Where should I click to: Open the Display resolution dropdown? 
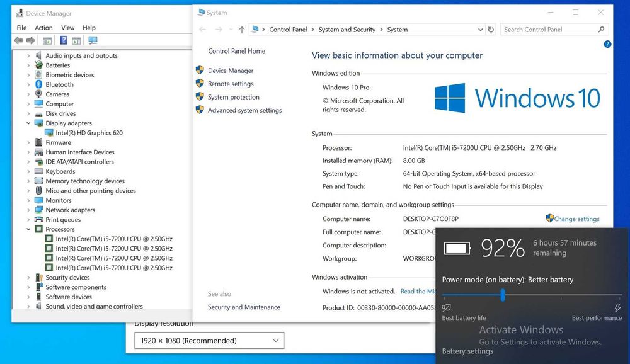(209, 340)
